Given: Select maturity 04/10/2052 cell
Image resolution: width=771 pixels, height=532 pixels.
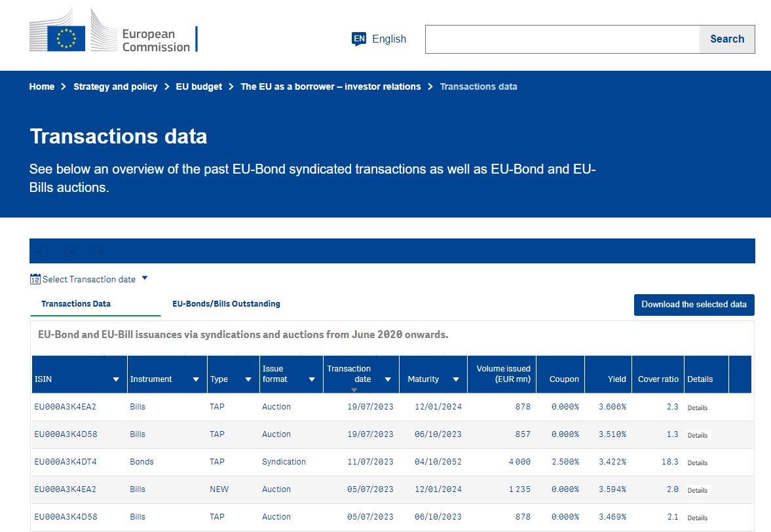Looking at the screenshot, I should coord(438,462).
